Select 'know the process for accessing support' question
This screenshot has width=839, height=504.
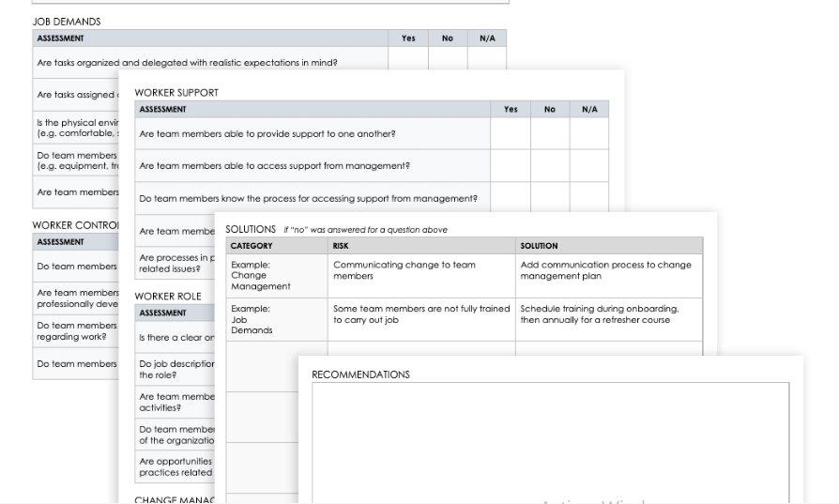click(308, 198)
